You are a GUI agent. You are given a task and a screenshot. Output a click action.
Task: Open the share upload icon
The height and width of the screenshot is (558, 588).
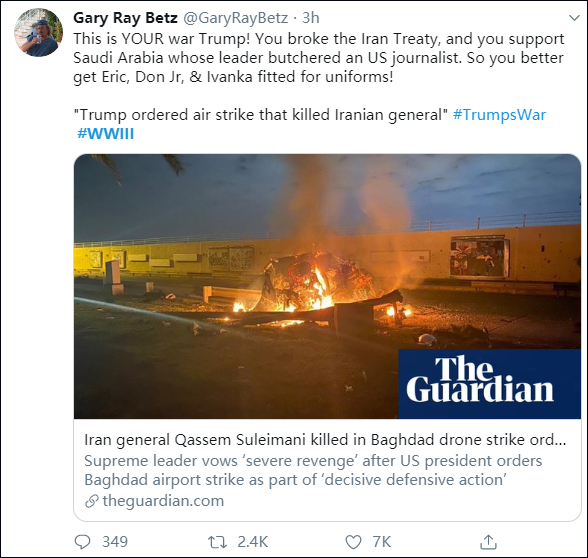pyautogui.click(x=488, y=542)
